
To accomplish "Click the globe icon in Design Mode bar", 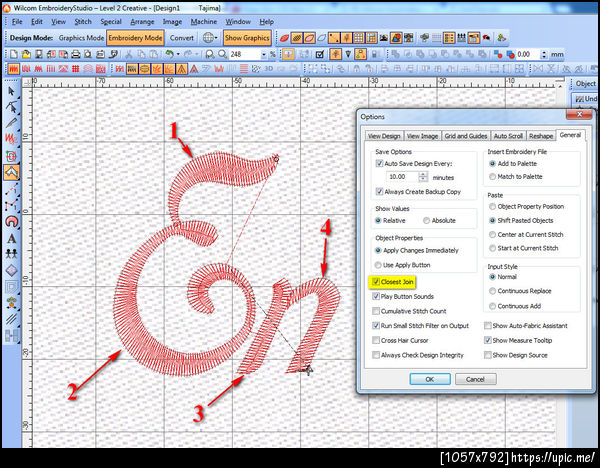I will click(x=208, y=38).
